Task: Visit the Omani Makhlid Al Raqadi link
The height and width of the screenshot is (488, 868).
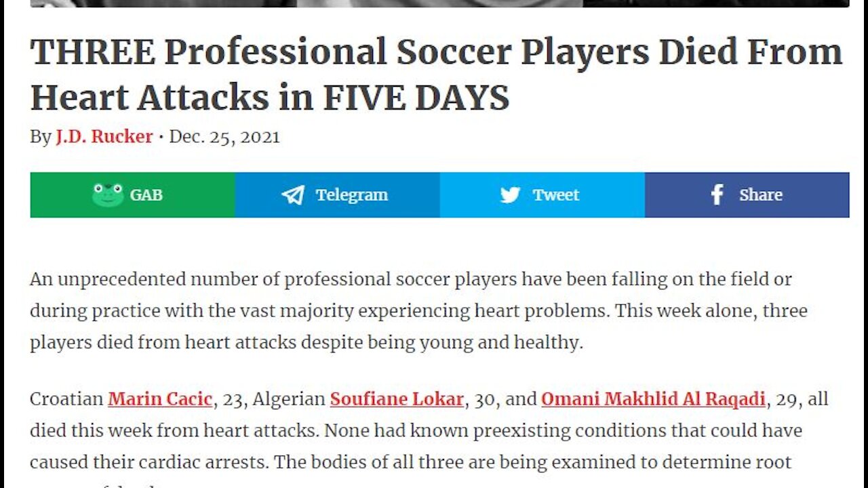Action: 653,399
